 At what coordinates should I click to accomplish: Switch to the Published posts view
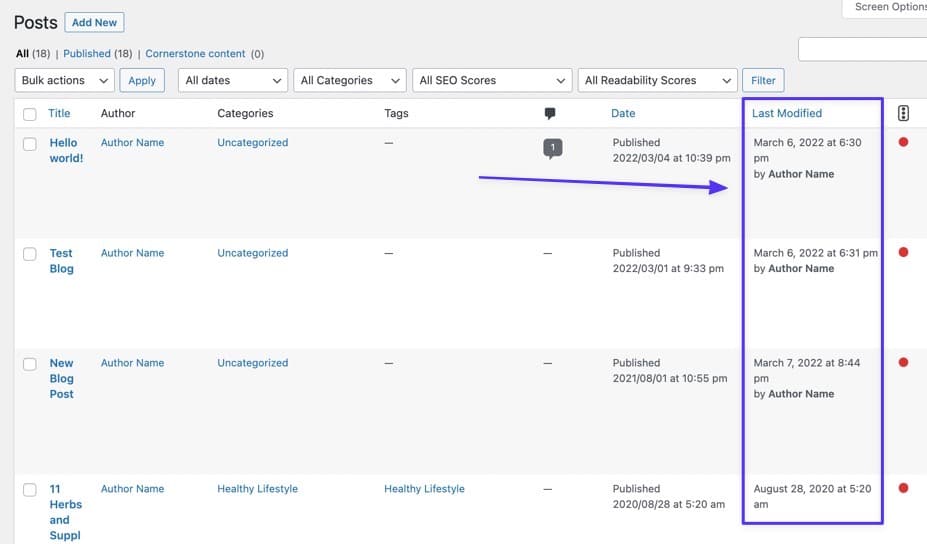pos(85,54)
